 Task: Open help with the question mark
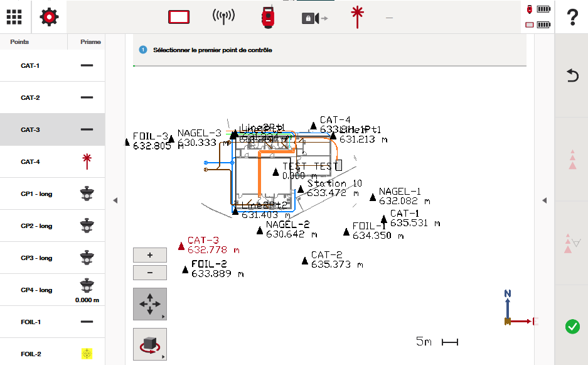572,18
